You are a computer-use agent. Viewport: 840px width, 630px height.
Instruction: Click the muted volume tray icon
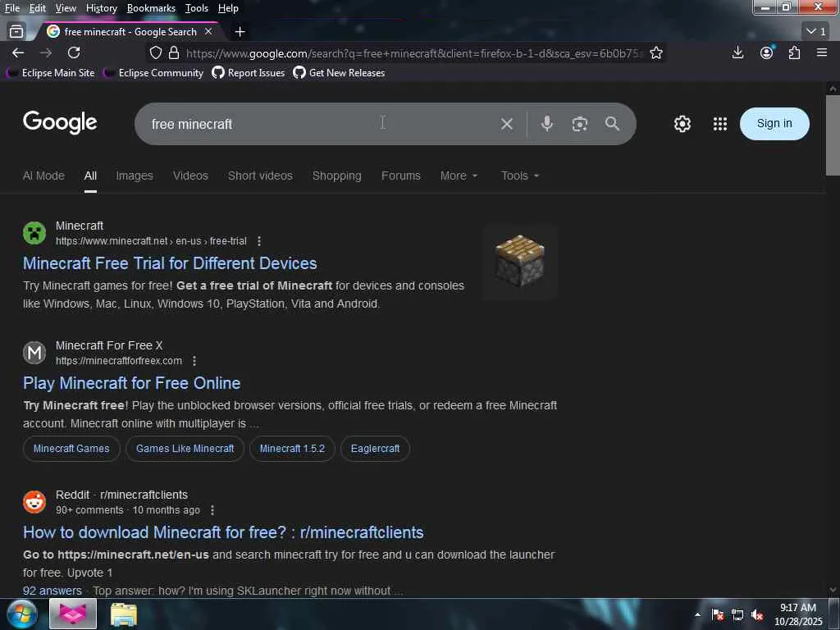pos(757,615)
